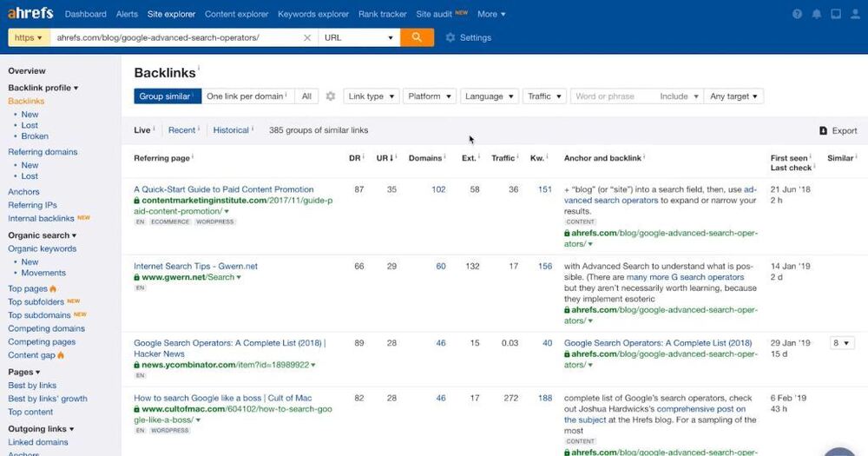Collapse the Pages sidebar section
868x456 pixels.
pos(23,372)
